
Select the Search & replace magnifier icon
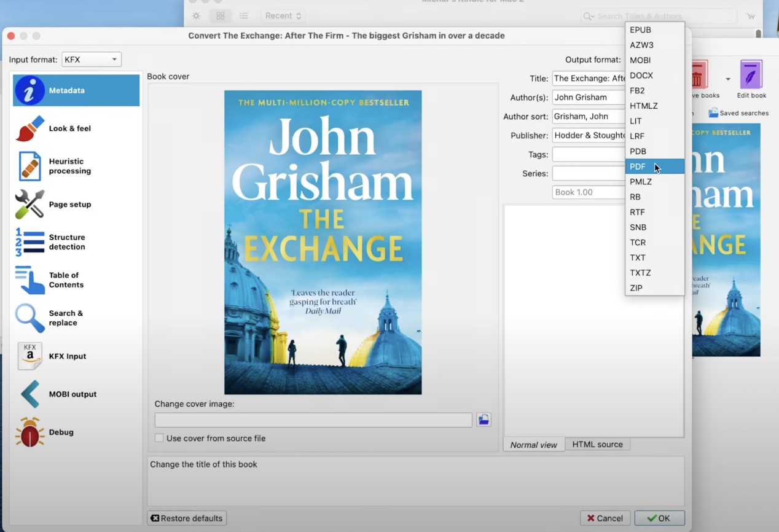(x=29, y=318)
